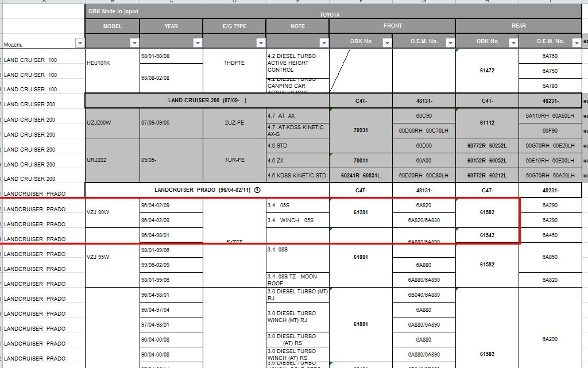
Task: Open the FRONT O.E.M. No. filter dropdown
Action: (x=450, y=42)
